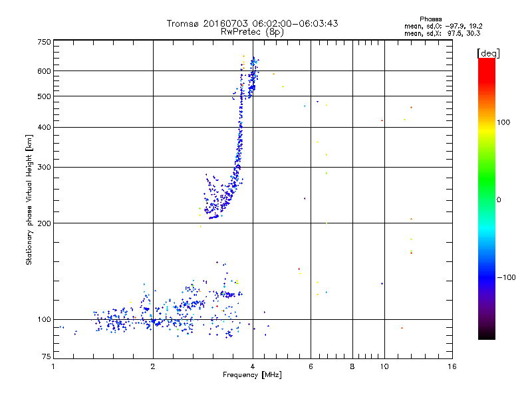The image size is (532, 399).
Task: Click the colorbar tick label '0'
Action: (x=498, y=200)
